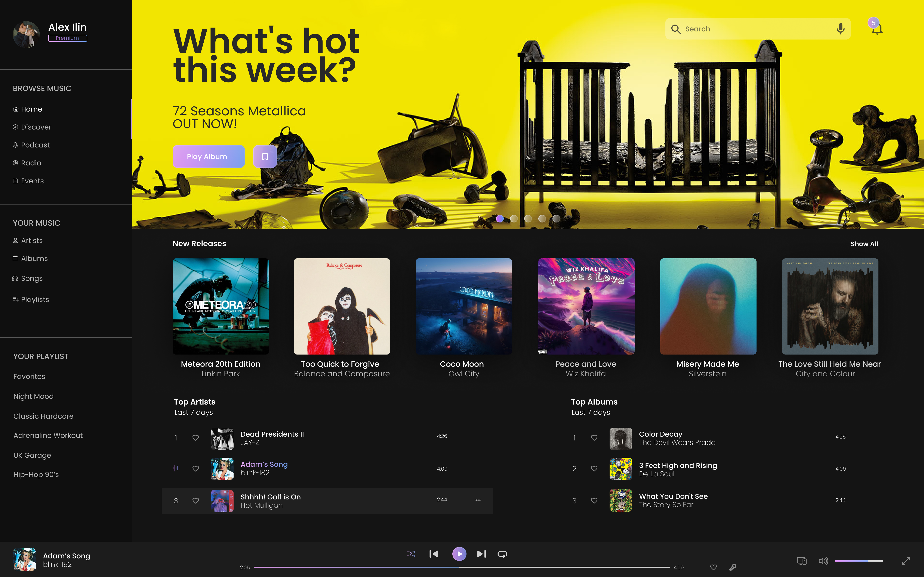Open the Podcast section

[x=35, y=145]
